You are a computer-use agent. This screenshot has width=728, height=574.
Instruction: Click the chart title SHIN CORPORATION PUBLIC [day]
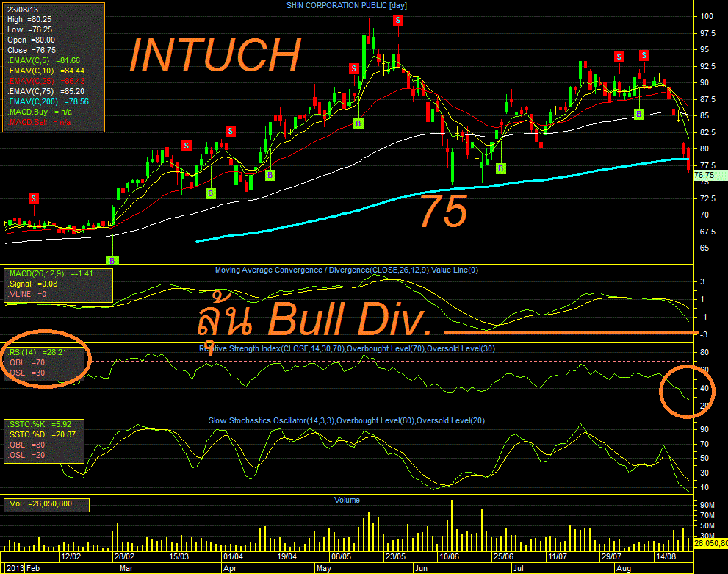(x=346, y=6)
